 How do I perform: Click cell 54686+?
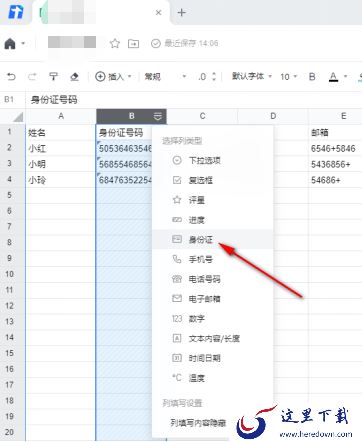coord(335,180)
